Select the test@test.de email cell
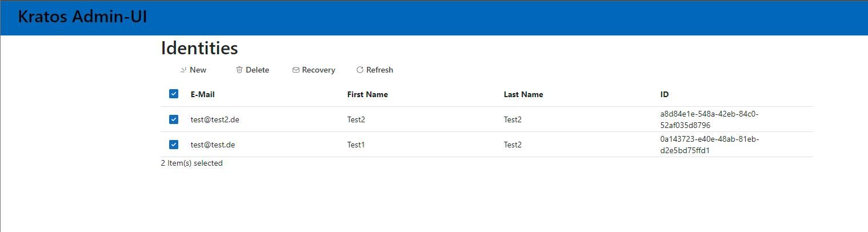This screenshot has width=868, height=232. tap(213, 145)
